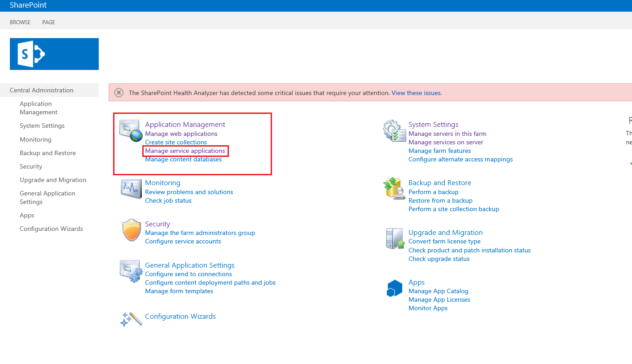Viewport: 632px width, 364px height.
Task: Open Configure alternate access mappings
Action: click(460, 159)
